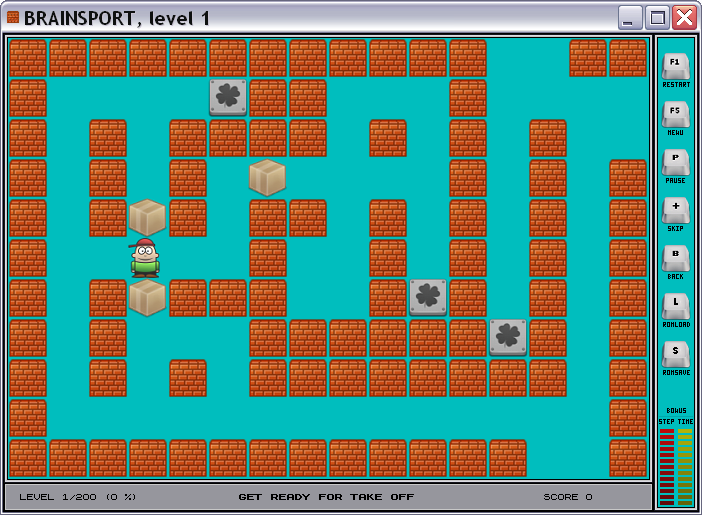Screen dimensions: 702x515
Task: Click the RESTART label
Action: click(x=676, y=85)
